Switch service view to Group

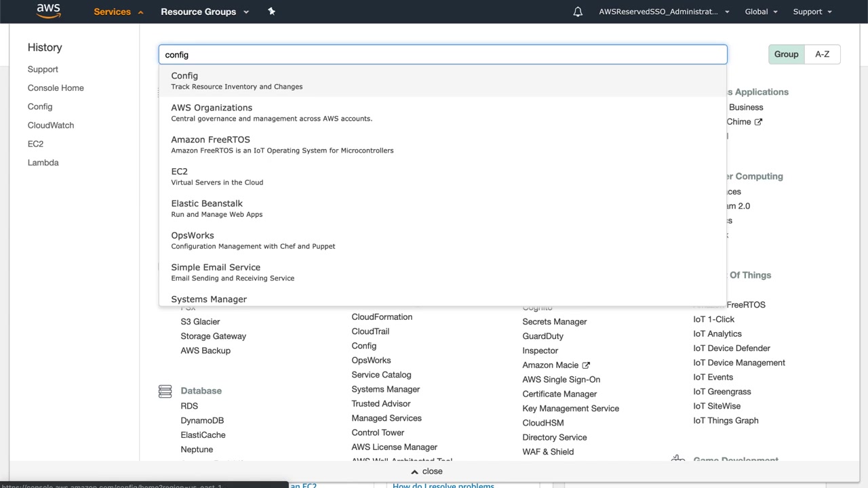pyautogui.click(x=786, y=54)
